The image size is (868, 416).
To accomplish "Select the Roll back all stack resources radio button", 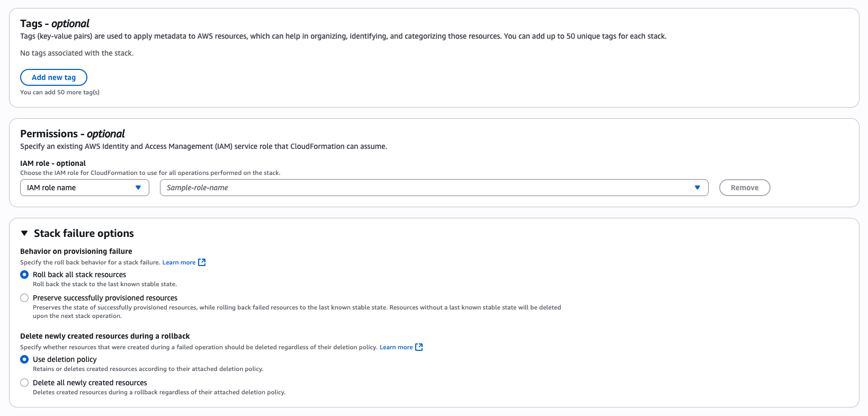I will (x=24, y=275).
